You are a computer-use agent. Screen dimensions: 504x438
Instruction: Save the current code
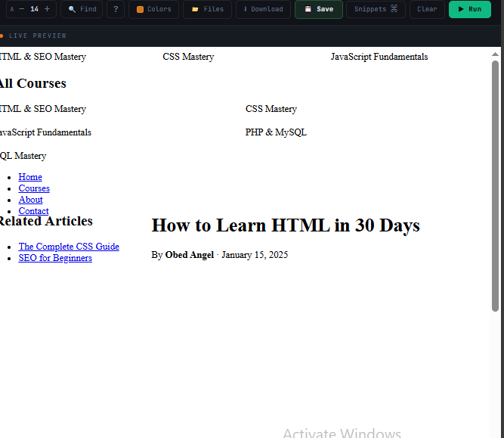319,9
